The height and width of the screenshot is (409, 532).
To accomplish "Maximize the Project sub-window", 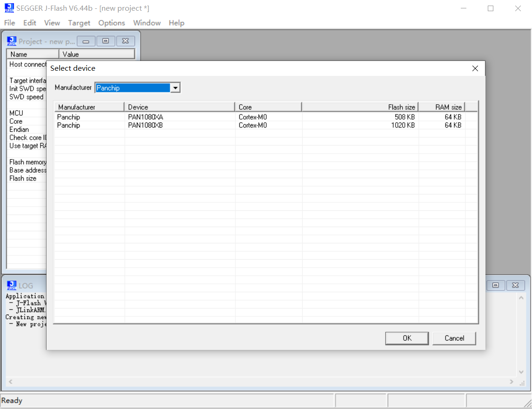I will click(106, 41).
